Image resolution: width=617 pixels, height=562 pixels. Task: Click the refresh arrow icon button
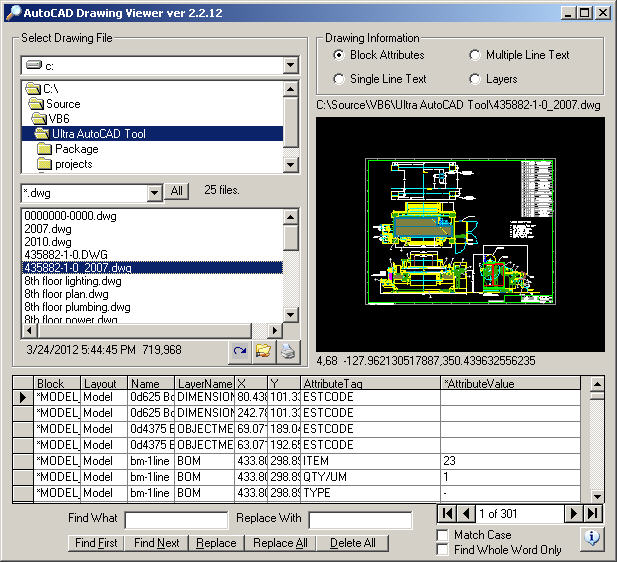coord(240,351)
